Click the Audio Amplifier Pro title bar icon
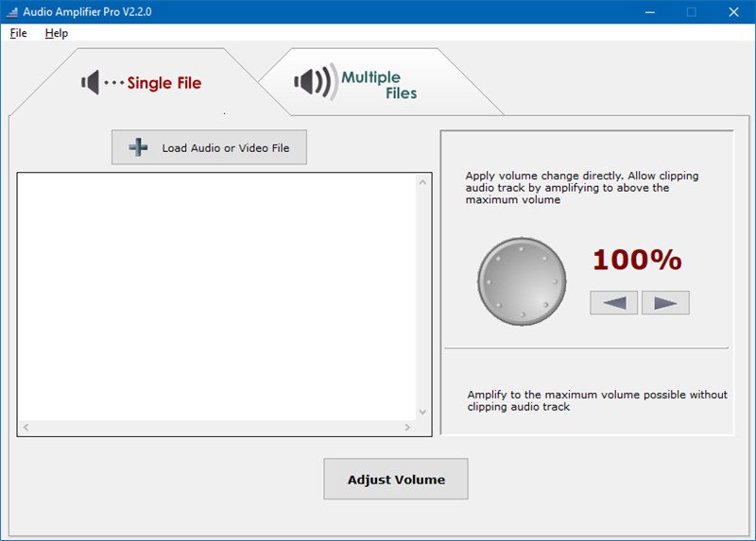756x541 pixels. [x=12, y=12]
